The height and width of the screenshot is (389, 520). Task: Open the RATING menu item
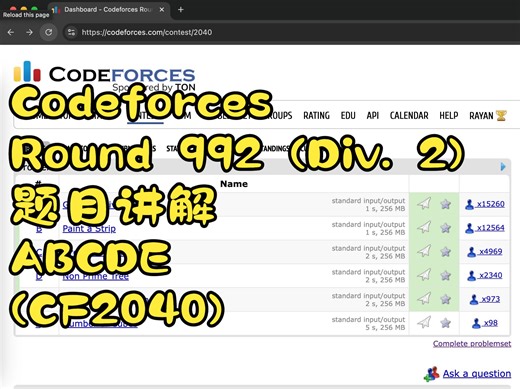[316, 116]
